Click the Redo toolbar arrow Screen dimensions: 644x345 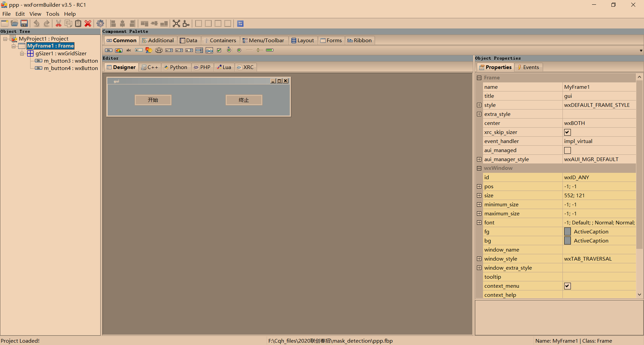pos(47,23)
